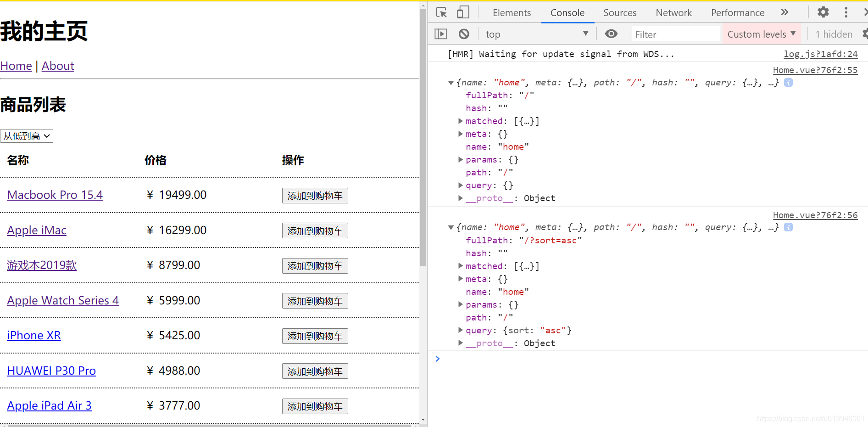Open the Performance tab
Screen dimensions: 868x427
[738, 13]
